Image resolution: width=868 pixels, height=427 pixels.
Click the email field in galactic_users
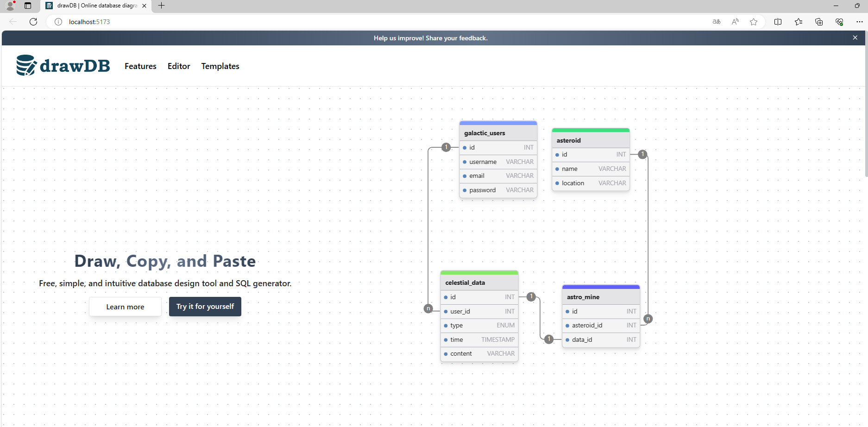(498, 176)
